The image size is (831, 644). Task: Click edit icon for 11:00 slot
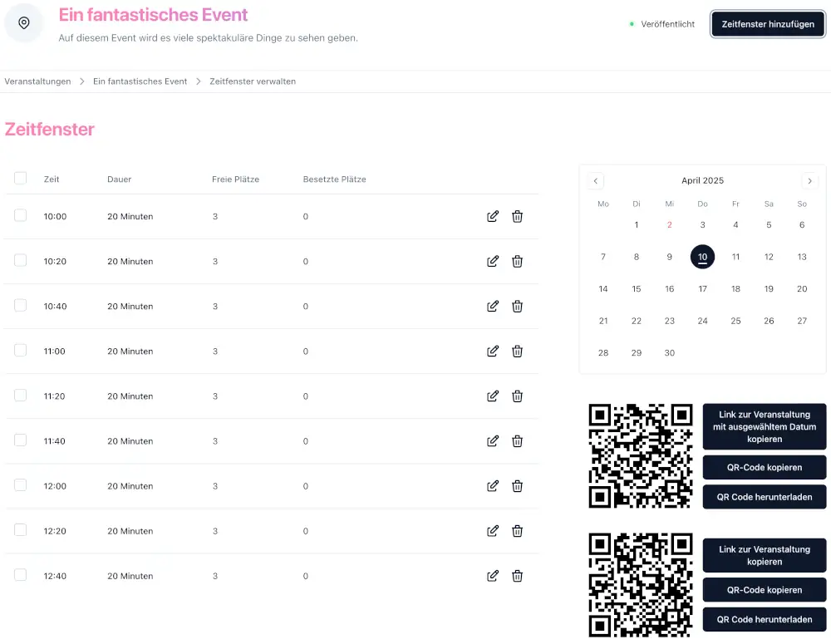[493, 351]
